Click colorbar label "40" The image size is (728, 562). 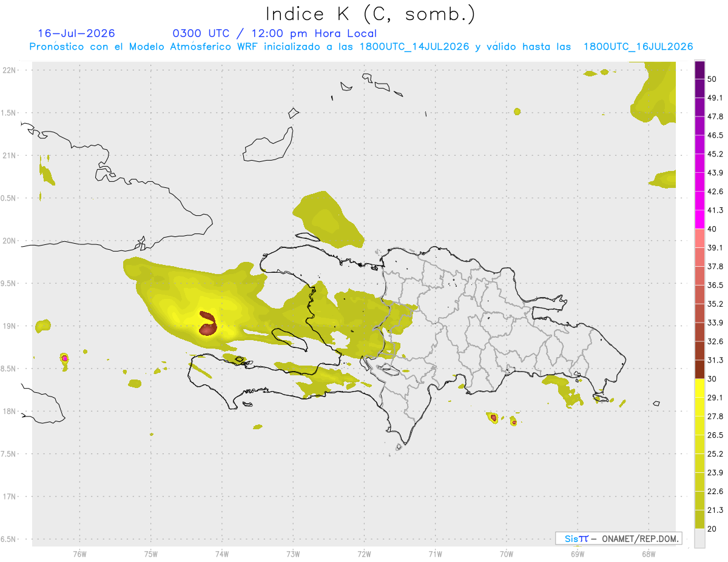712,229
